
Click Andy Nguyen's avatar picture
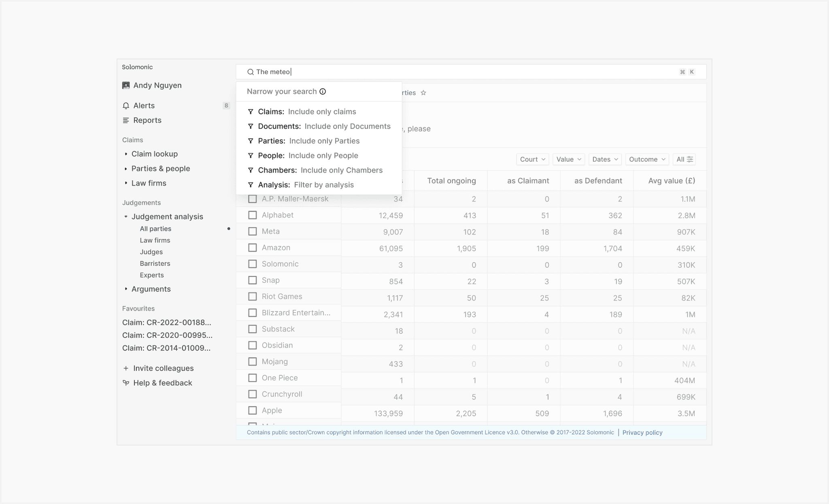[x=126, y=85]
